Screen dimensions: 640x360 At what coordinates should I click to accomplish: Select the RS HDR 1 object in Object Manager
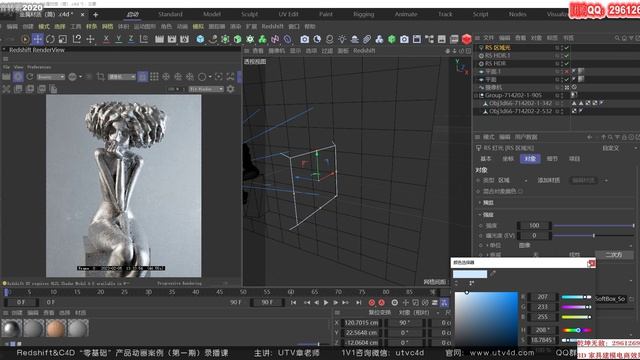498,56
